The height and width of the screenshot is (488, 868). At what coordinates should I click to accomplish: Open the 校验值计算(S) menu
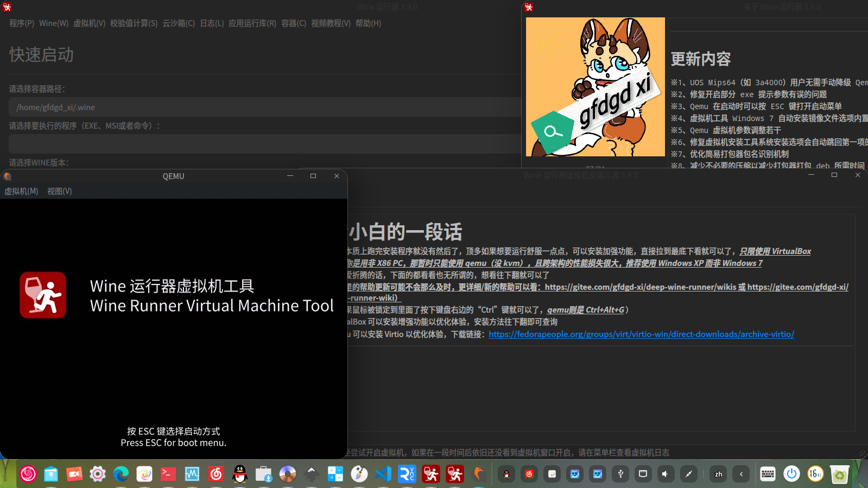click(x=134, y=23)
